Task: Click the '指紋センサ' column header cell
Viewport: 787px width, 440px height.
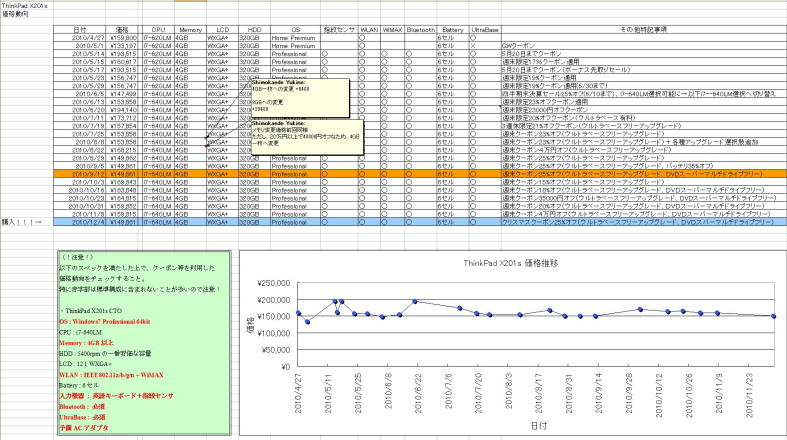Action: (339, 30)
